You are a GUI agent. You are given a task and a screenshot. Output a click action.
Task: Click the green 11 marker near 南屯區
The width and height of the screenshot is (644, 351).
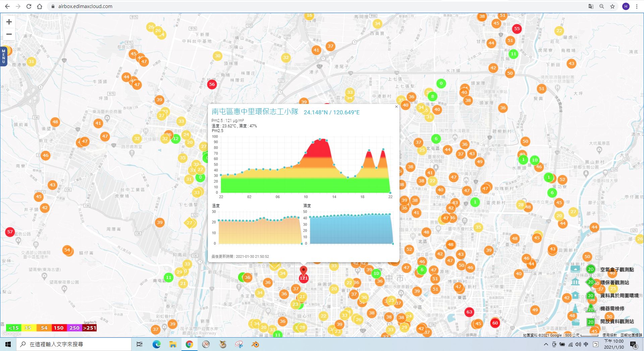(x=169, y=278)
